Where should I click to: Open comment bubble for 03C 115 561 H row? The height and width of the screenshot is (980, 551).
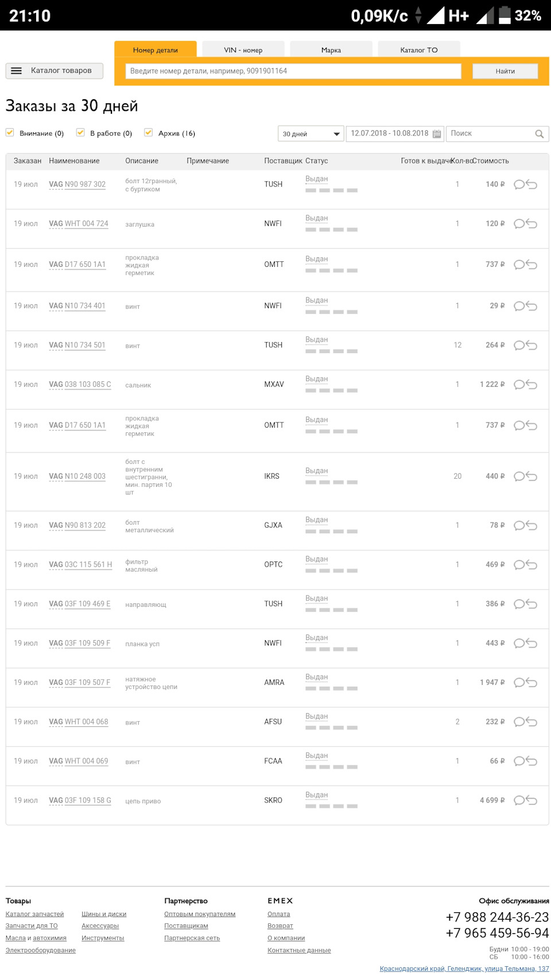pos(519,565)
